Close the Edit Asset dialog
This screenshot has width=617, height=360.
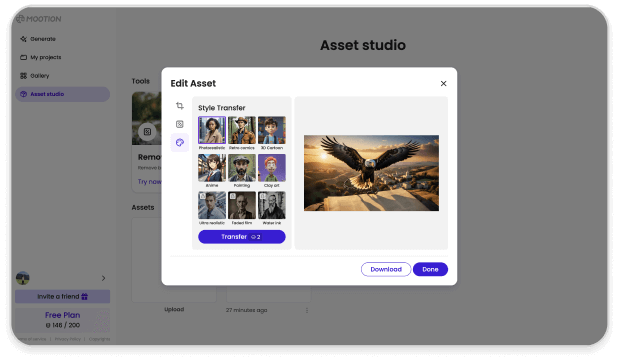[443, 83]
